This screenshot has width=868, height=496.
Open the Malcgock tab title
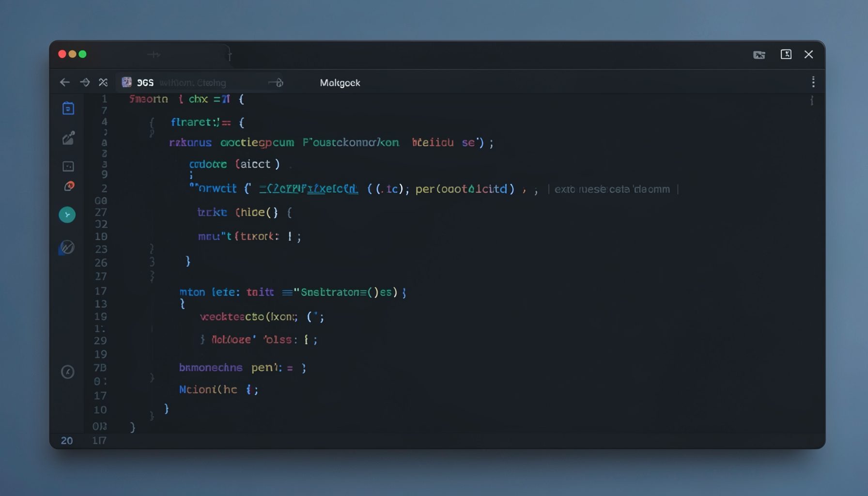click(340, 83)
